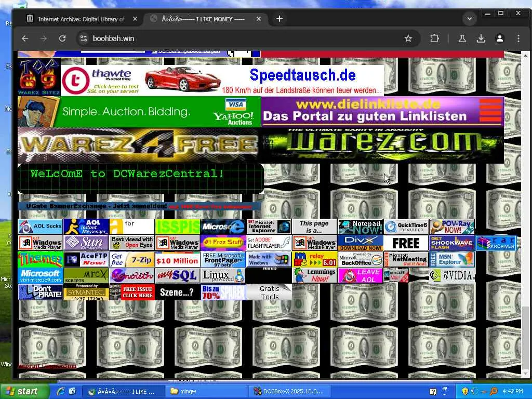Click the MySQL badge

[x=178, y=276]
